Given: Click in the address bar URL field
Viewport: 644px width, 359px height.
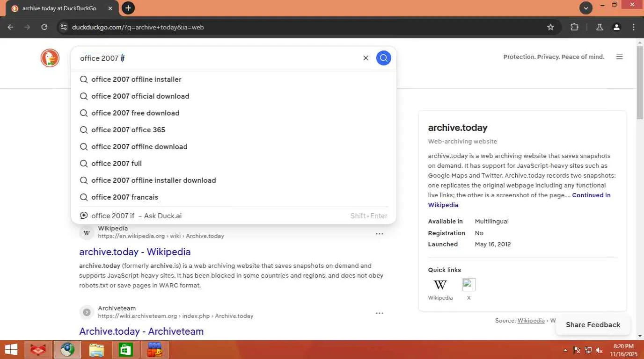Looking at the screenshot, I should (281, 27).
